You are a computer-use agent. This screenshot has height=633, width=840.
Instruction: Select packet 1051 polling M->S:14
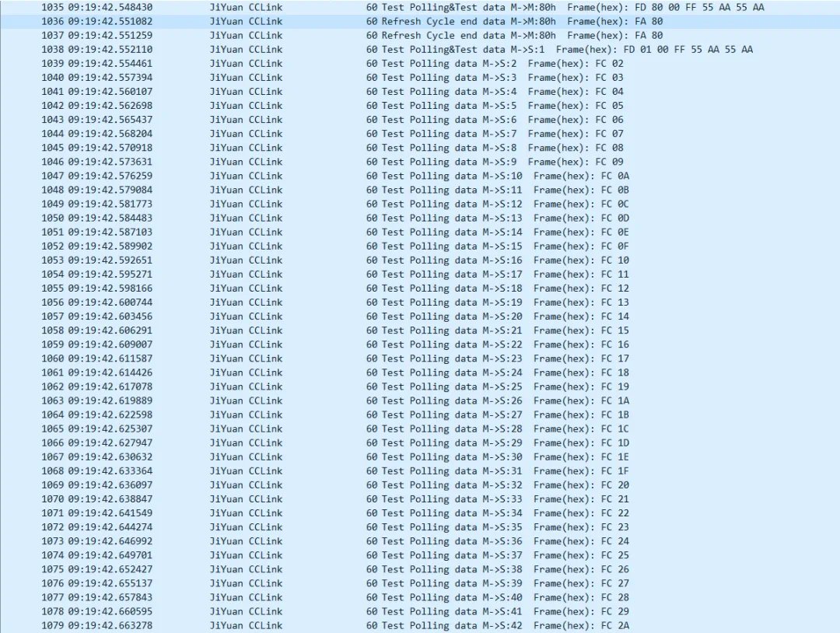point(420,232)
